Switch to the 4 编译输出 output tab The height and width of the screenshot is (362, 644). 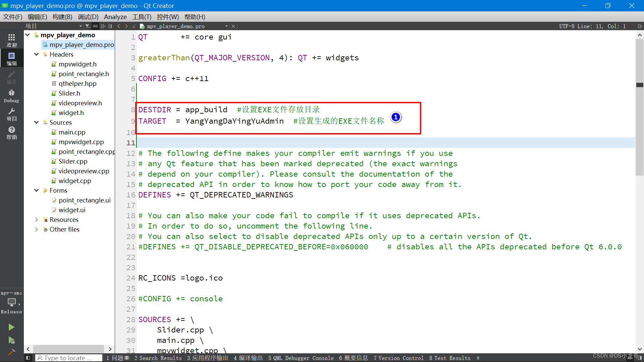[248, 358]
